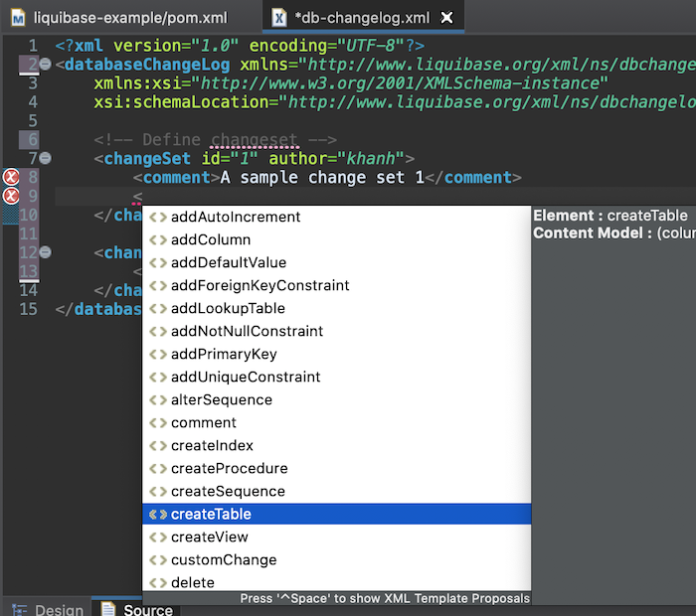The image size is (696, 616).
Task: Select the addNotNullConstraint proposal
Action: coord(336,331)
